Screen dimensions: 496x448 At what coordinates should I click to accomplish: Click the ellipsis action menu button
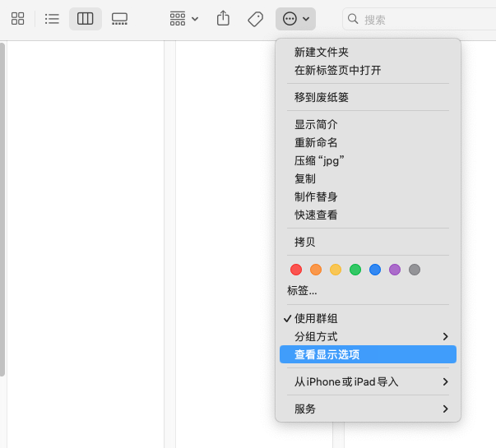[294, 18]
